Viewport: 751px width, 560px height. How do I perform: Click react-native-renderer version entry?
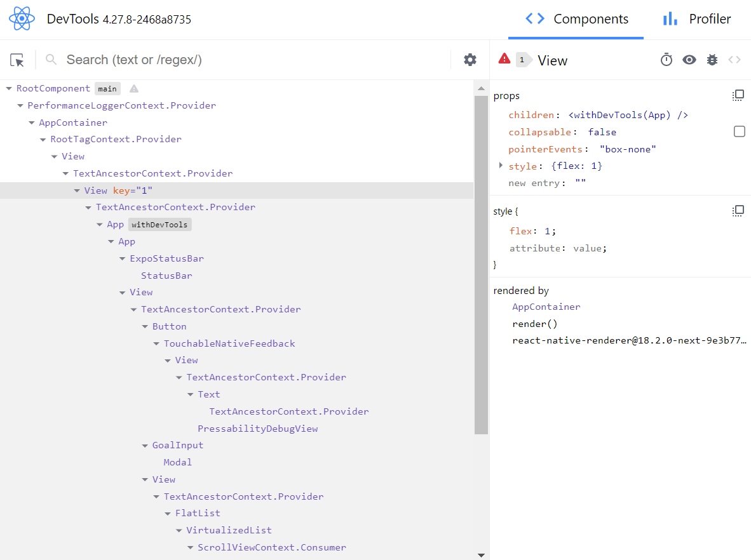point(630,341)
